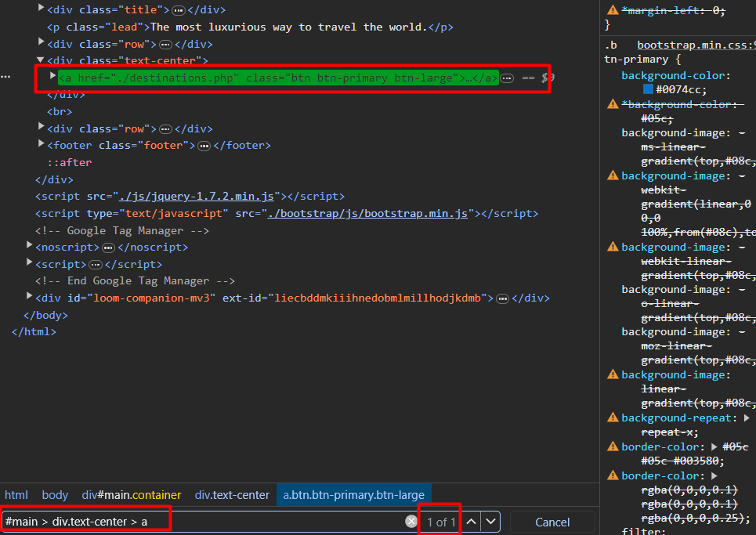Click the warning icon beside *margin-left
756x535 pixels.
pos(613,9)
